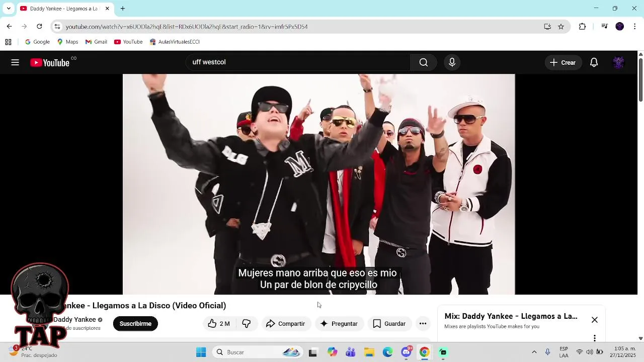Open Windows Start menu

[x=201, y=352]
